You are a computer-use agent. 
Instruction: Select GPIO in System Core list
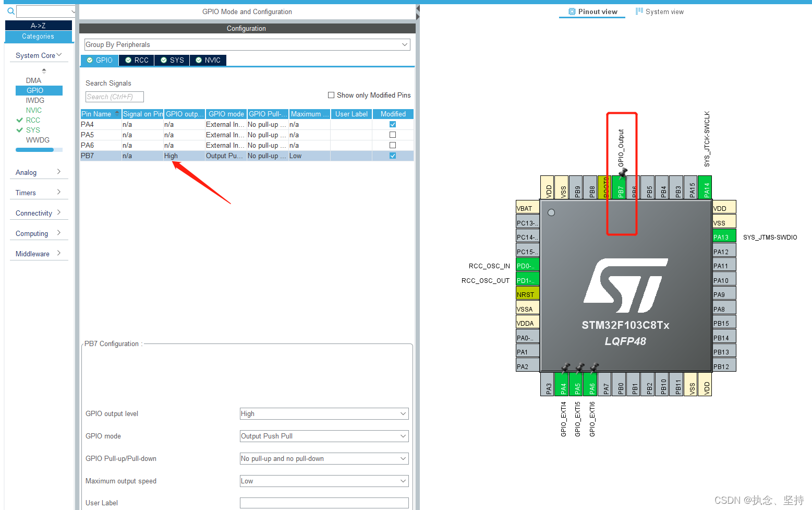[39, 90]
